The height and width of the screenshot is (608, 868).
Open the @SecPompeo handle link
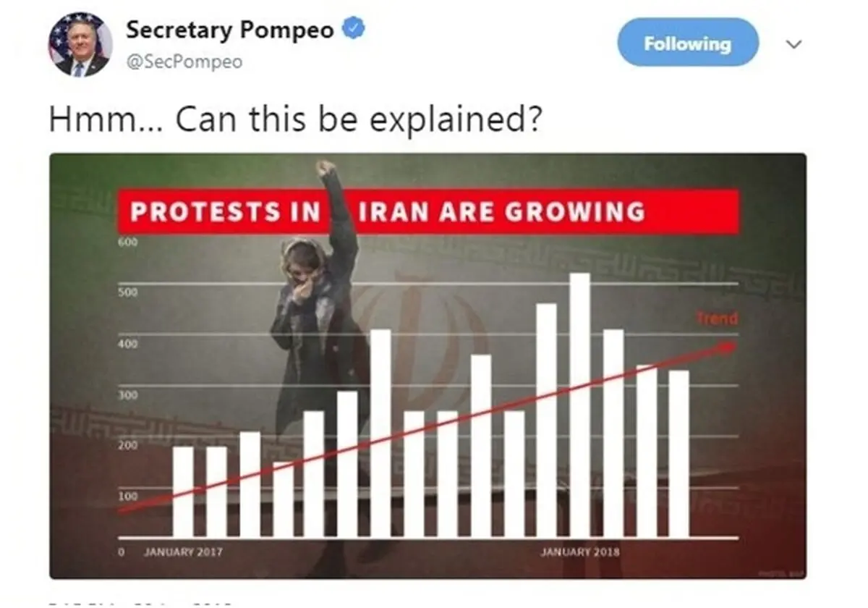[184, 62]
